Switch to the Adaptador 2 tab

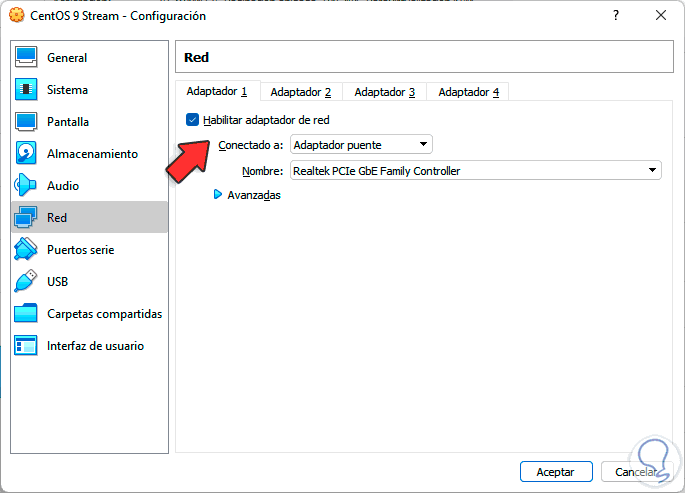[x=300, y=92]
